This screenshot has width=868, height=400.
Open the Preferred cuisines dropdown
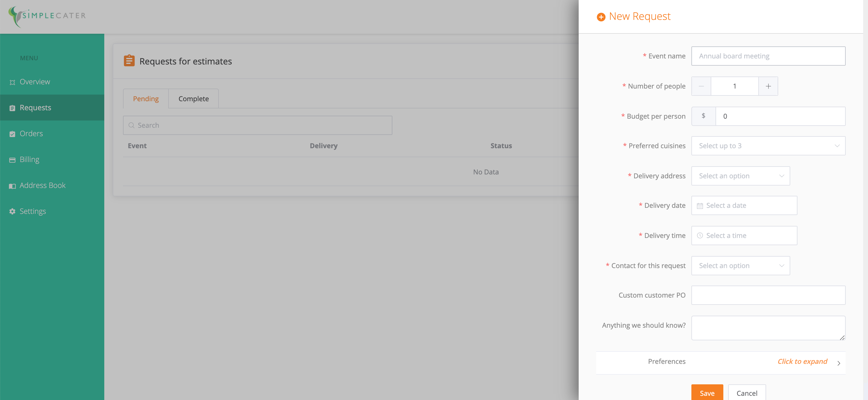[x=768, y=146]
